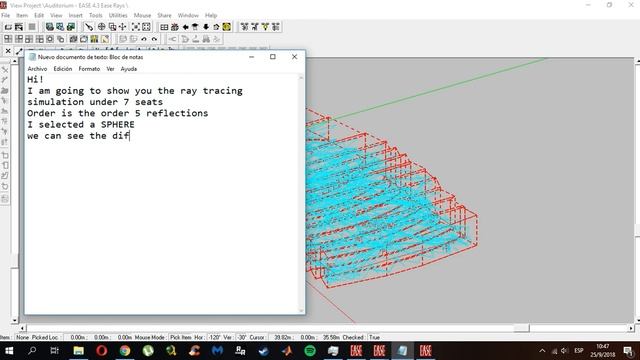This screenshot has height=360, width=640.
Task: Click the first four-pane layout icon in second toolbar
Action: pyautogui.click(x=8, y=39)
